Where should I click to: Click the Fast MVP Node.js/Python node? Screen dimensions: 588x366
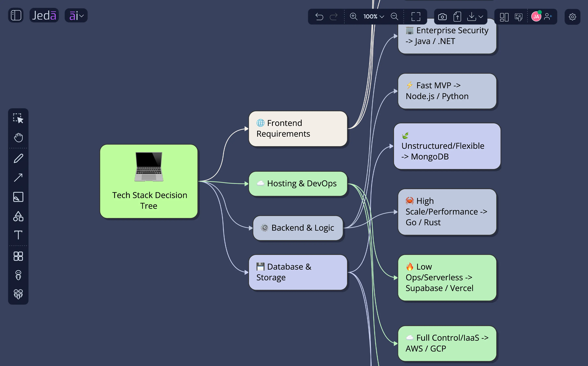coord(447,91)
